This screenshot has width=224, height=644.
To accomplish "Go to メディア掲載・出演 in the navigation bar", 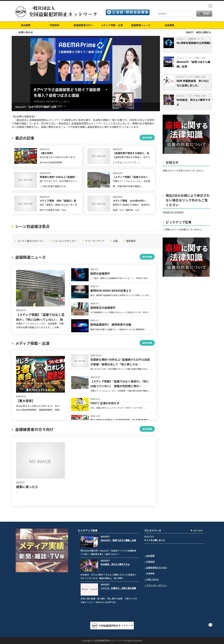I will pyautogui.click(x=112, y=25).
